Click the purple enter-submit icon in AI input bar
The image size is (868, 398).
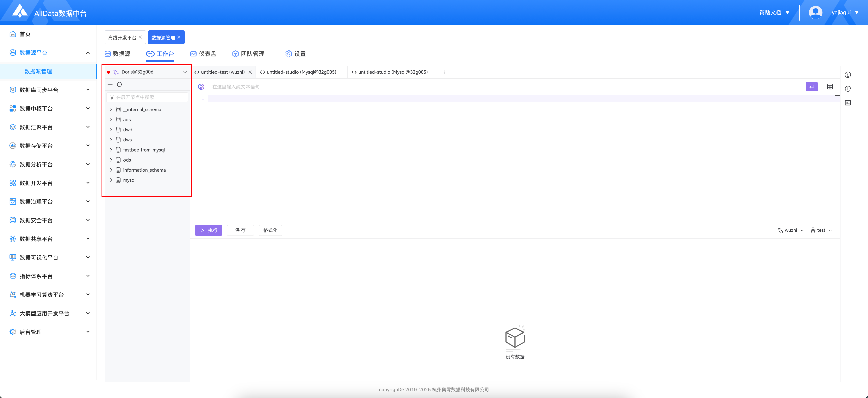(x=811, y=87)
